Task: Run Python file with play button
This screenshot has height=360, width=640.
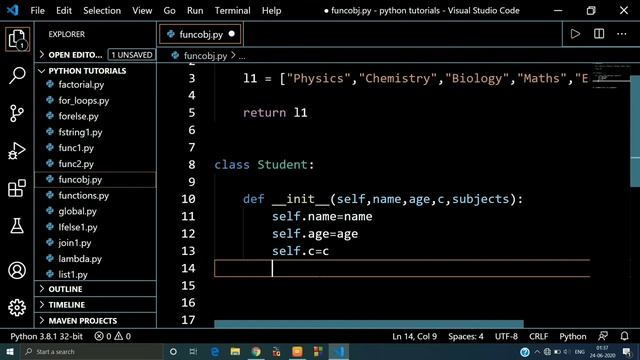Action: [x=575, y=34]
